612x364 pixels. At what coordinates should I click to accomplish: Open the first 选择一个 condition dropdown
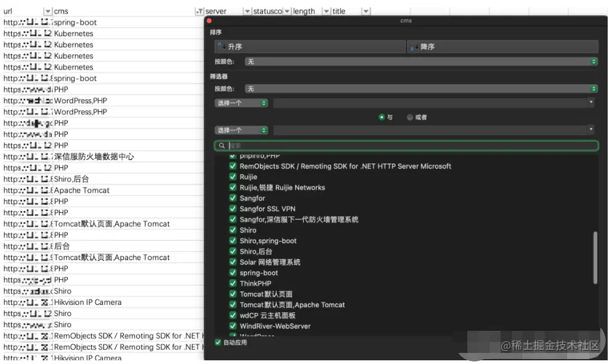[x=241, y=103]
